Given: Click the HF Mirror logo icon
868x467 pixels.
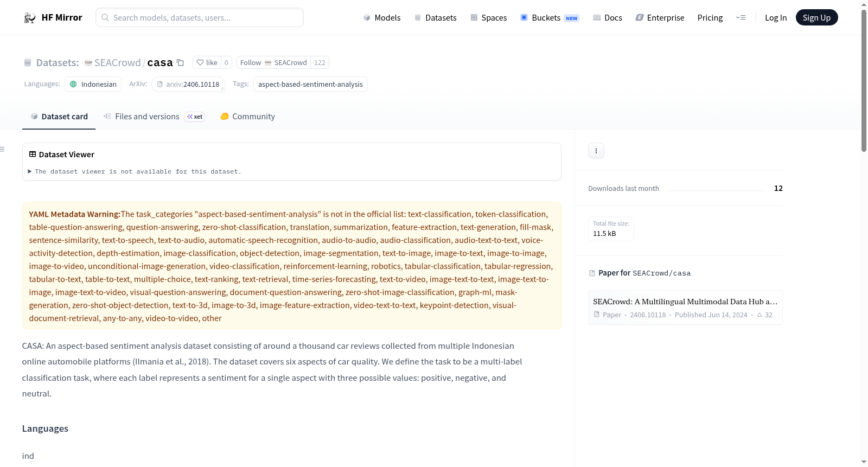Looking at the screenshot, I should coord(30,18).
